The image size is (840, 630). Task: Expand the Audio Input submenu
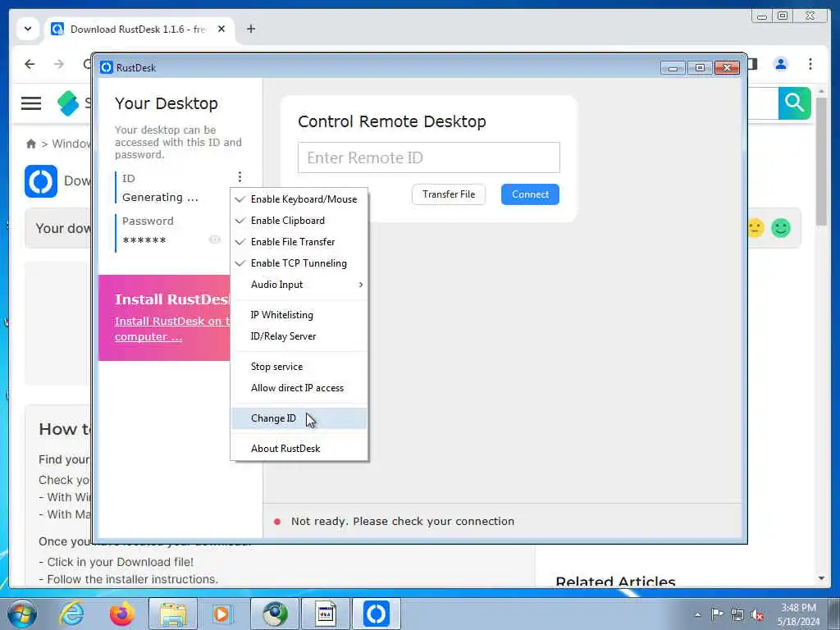(299, 285)
